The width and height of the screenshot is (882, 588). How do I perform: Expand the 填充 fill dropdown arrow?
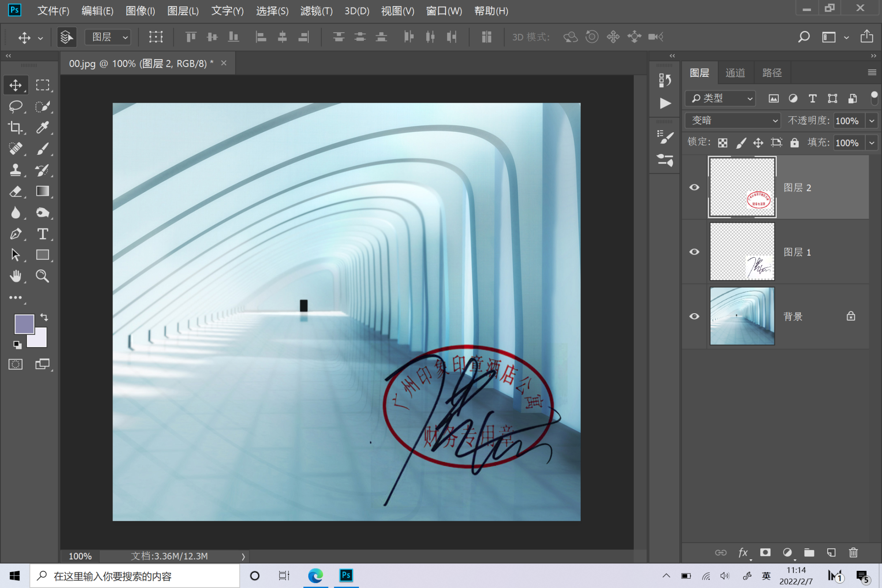[872, 142]
